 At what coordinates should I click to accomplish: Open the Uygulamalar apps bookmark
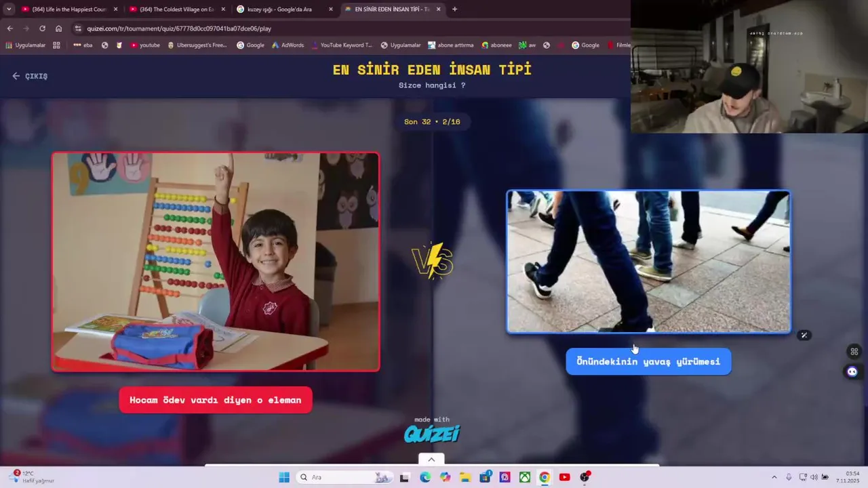click(25, 45)
